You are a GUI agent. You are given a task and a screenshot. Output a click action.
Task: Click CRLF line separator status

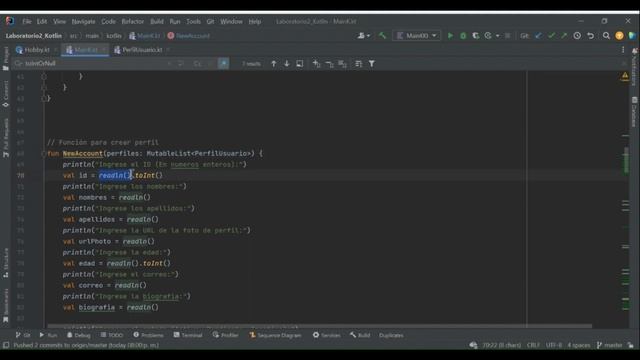click(533, 345)
